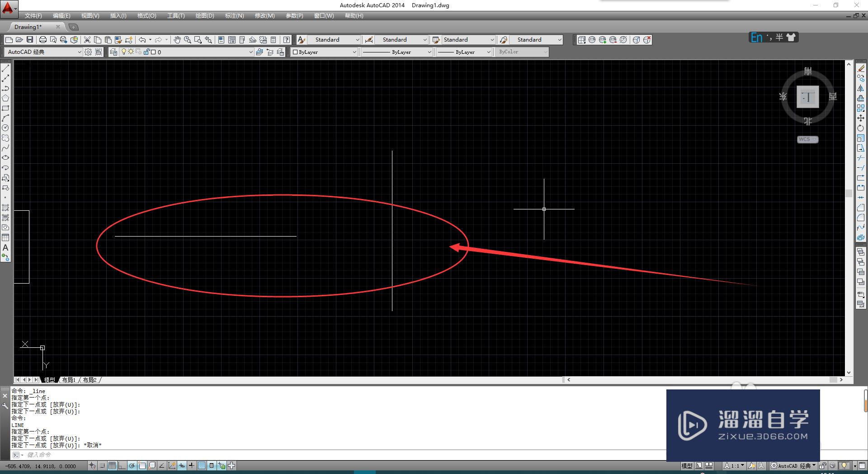The height and width of the screenshot is (474, 868).
Task: Open the Layer Properties Manager icon
Action: point(113,52)
